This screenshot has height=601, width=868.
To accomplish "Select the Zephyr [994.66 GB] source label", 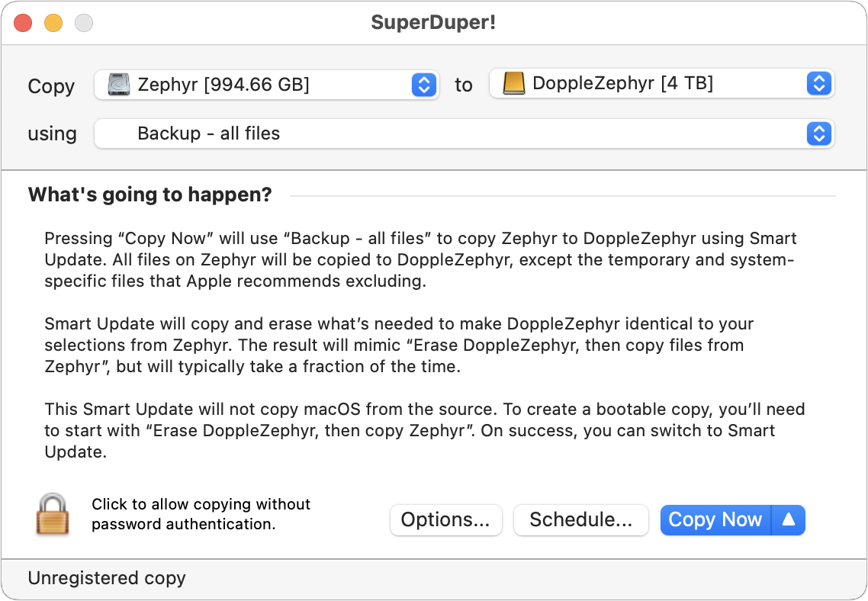I will 223,85.
